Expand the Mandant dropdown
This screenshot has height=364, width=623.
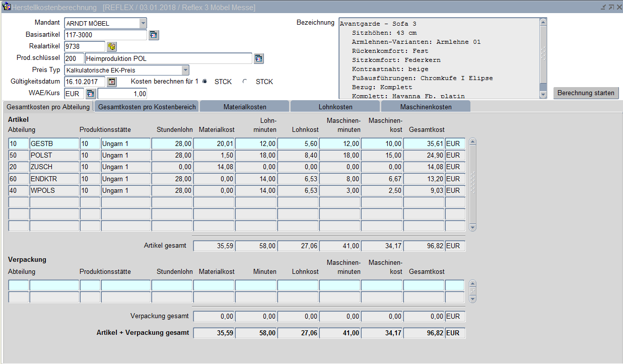[x=143, y=23]
